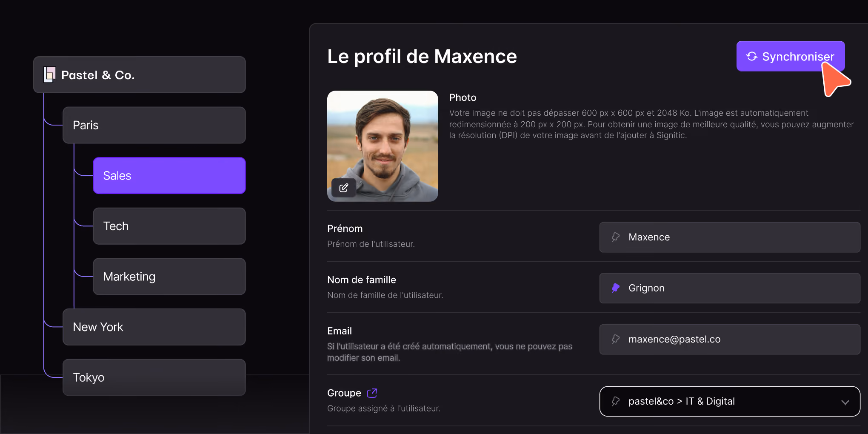Click the purple pin icon beside Grignon
The height and width of the screenshot is (434, 868).
[x=615, y=288]
